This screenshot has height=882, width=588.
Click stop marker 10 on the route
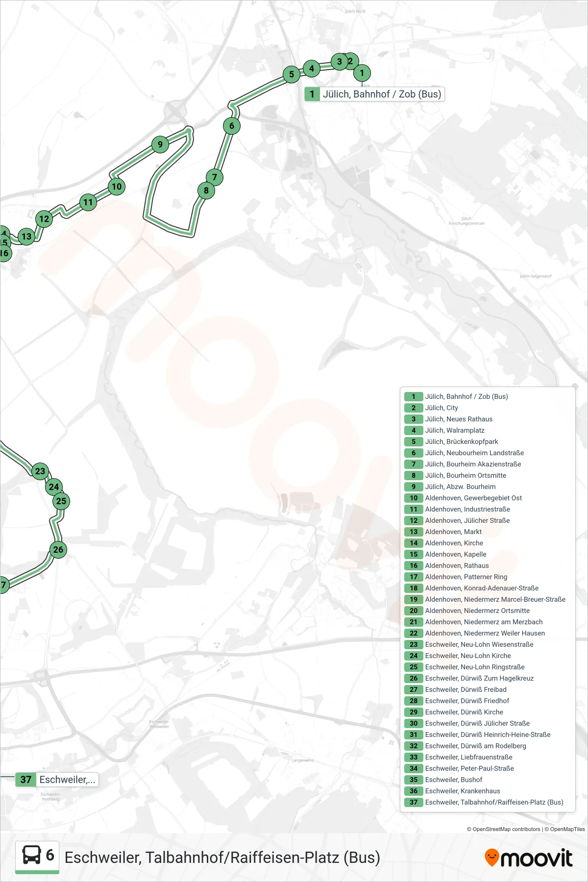117,187
